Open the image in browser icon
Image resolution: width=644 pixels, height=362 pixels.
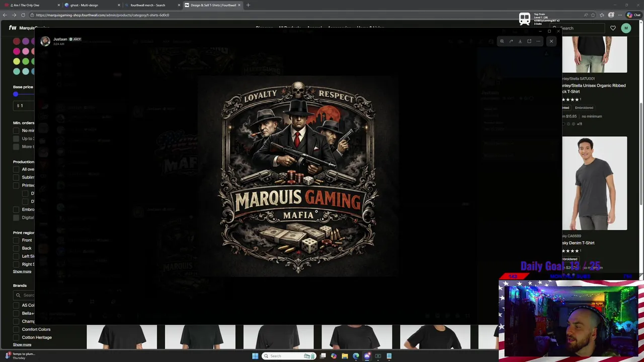529,41
